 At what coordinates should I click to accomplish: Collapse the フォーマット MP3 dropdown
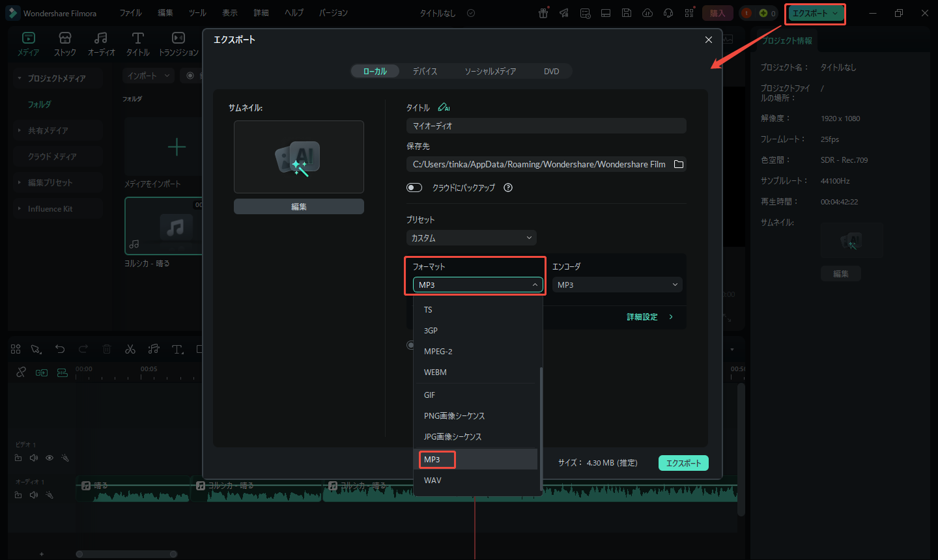(x=478, y=285)
